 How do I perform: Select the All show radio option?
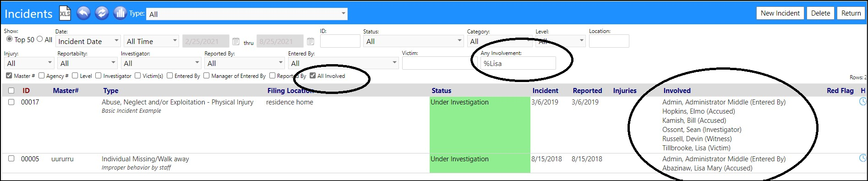tap(39, 39)
